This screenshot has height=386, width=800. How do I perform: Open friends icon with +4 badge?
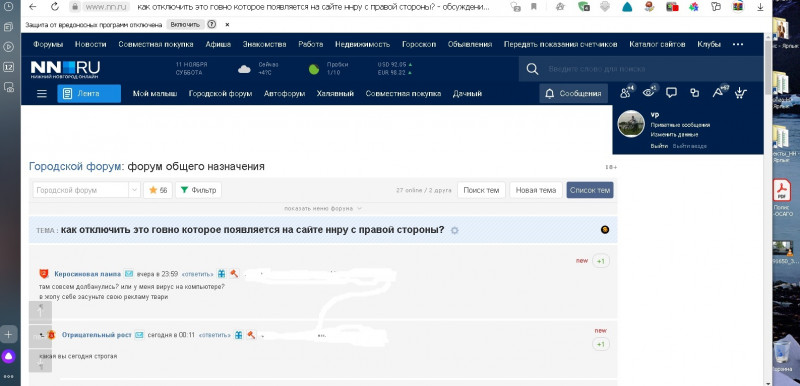click(626, 92)
